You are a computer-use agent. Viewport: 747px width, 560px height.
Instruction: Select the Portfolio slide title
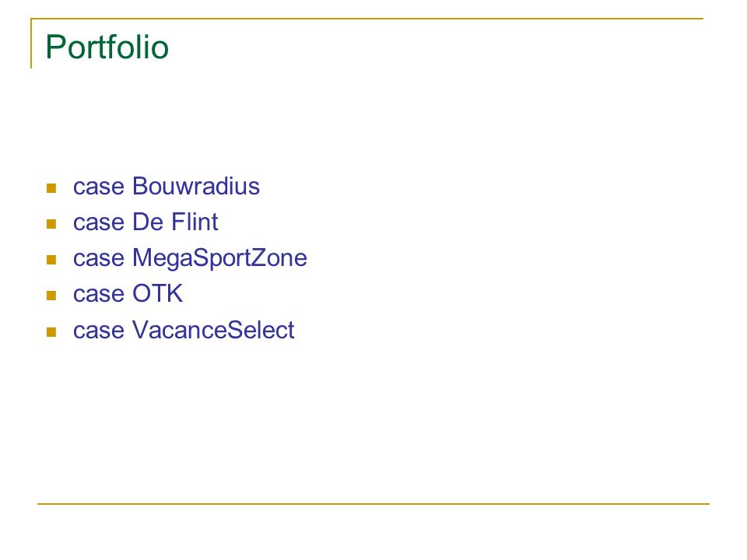tap(107, 47)
